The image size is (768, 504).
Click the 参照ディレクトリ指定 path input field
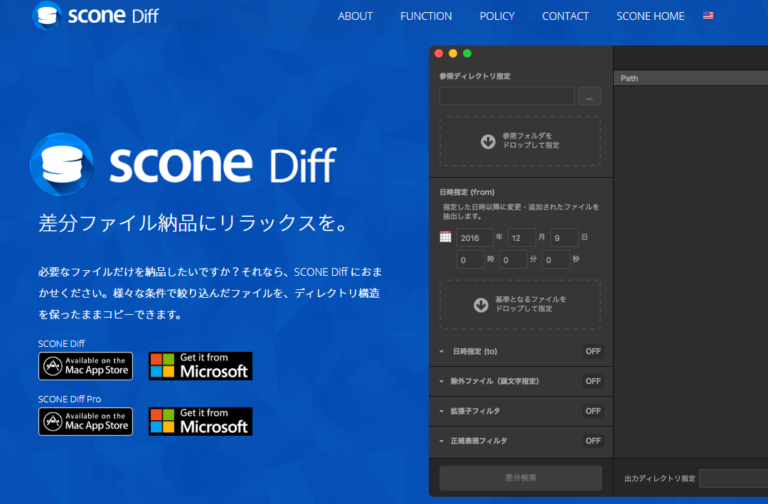pos(506,96)
